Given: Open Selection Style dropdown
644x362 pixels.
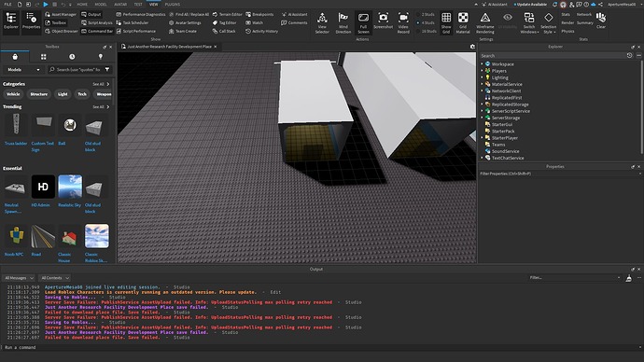Looking at the screenshot, I should coord(548,22).
